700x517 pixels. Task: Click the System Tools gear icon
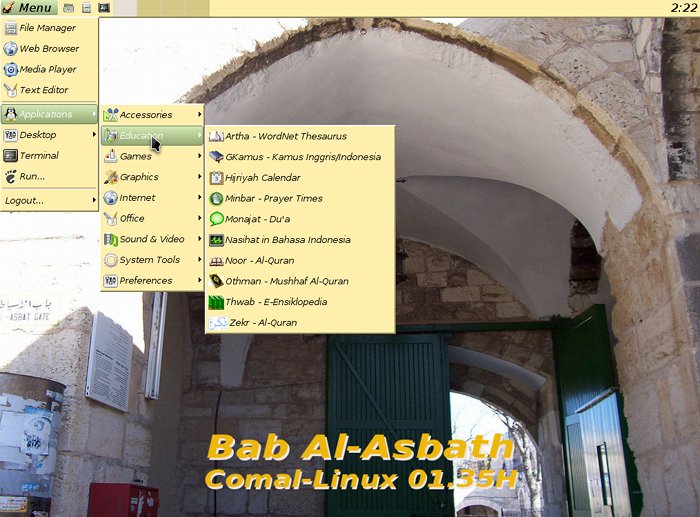[111, 260]
